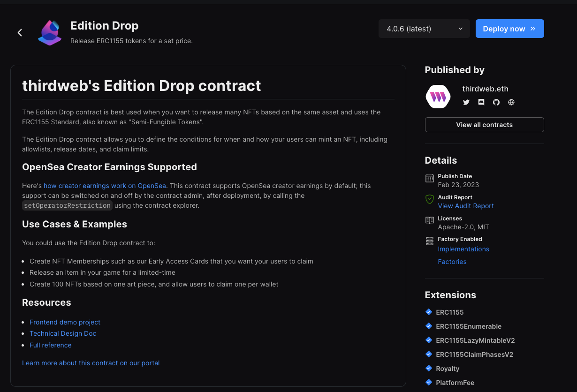This screenshot has height=392, width=577.
Task: Click the thirdweb publisher avatar
Action: tap(438, 97)
